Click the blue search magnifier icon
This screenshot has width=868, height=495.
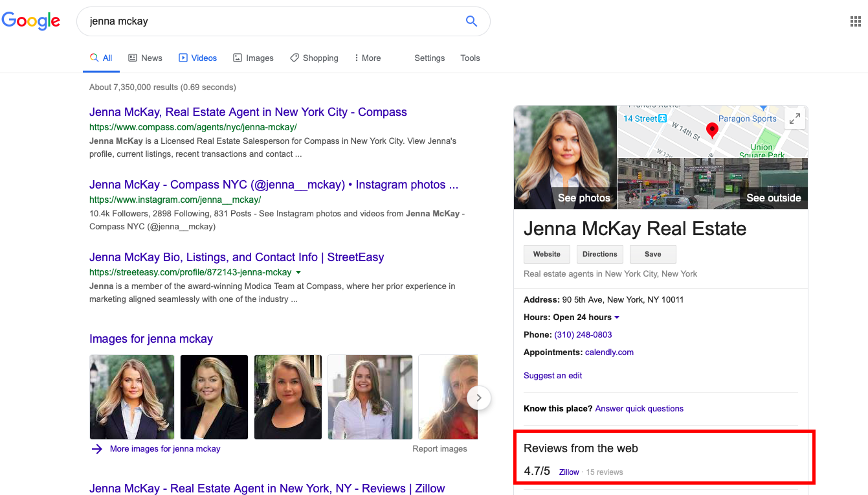[471, 21]
